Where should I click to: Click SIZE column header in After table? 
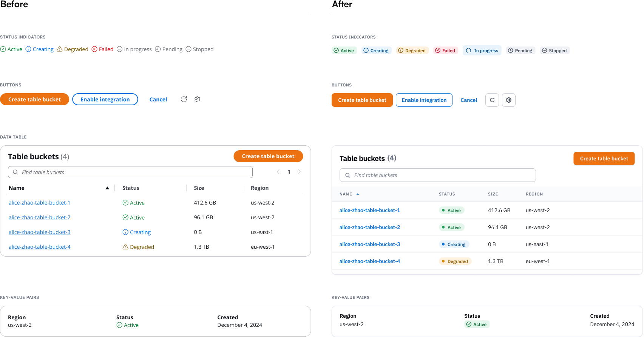click(493, 194)
